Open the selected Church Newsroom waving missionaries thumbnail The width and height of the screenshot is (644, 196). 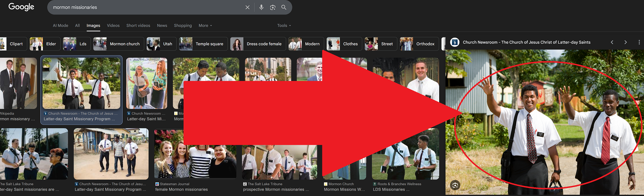tap(81, 83)
